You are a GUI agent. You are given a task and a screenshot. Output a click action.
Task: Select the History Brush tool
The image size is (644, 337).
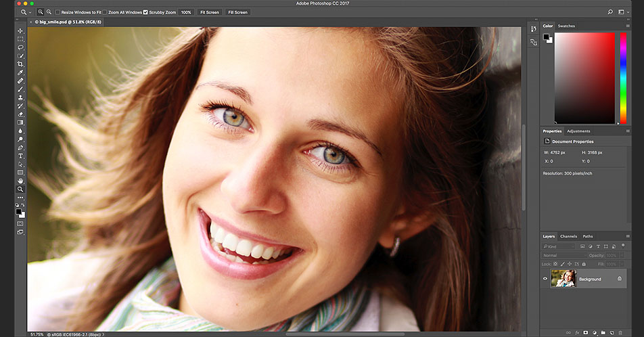point(20,106)
